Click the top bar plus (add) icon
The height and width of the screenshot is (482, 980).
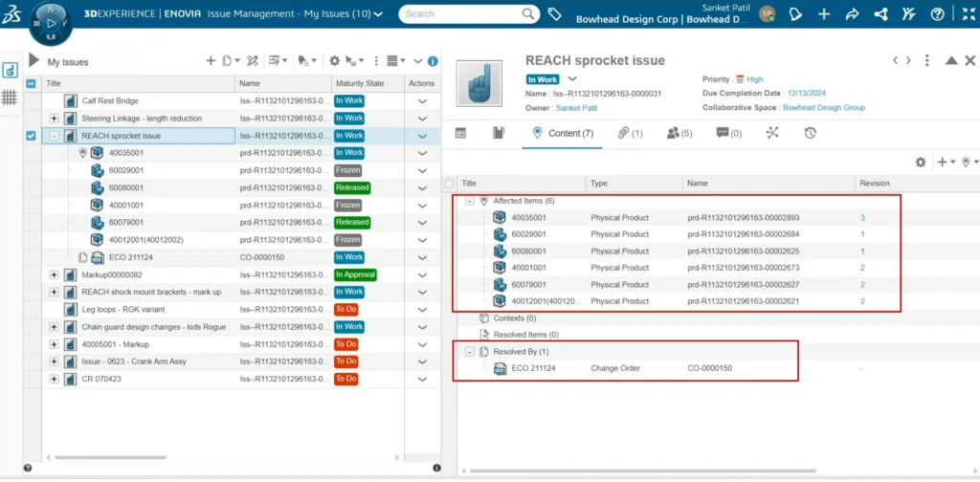tap(824, 13)
